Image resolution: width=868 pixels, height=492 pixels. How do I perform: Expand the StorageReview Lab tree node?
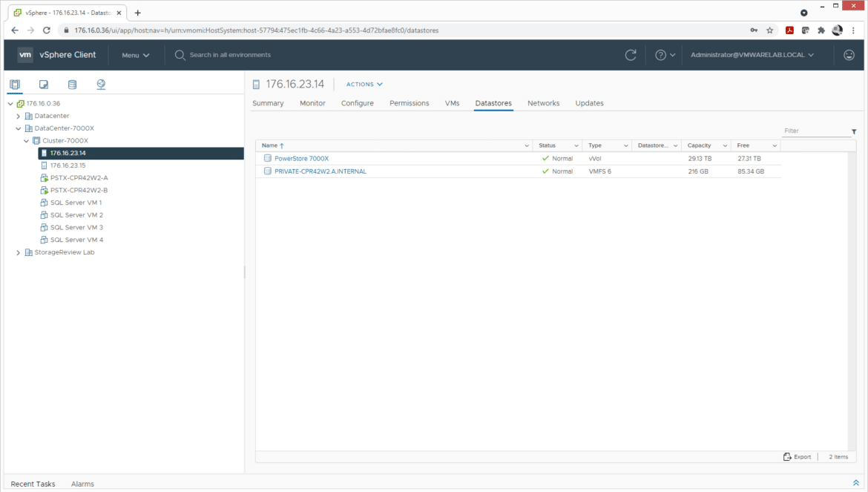[19, 252]
